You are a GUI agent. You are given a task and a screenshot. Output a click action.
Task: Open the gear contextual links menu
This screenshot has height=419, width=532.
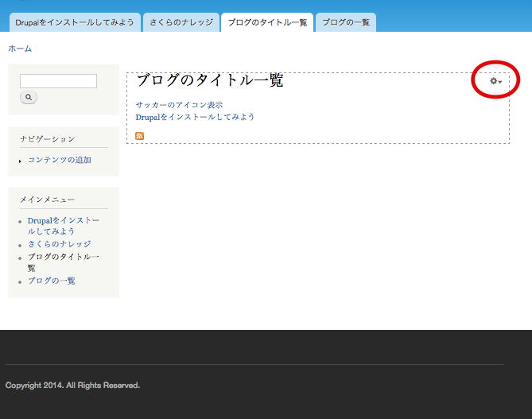(x=495, y=81)
